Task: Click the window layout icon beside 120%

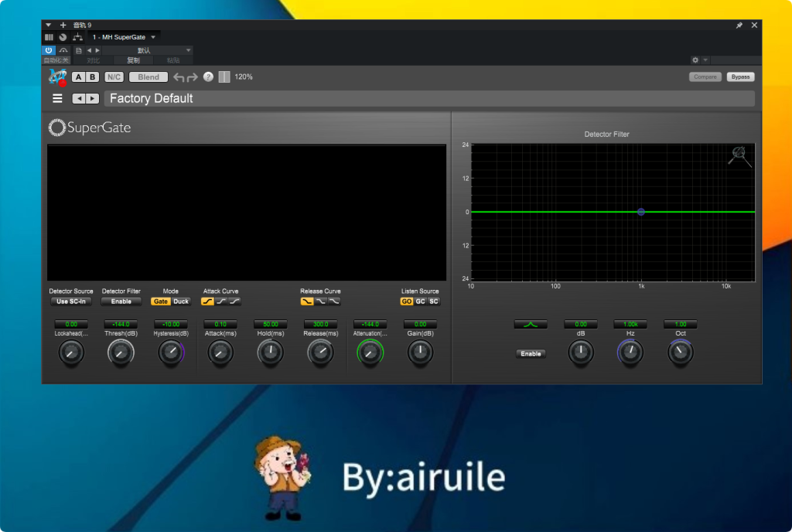Action: [224, 77]
